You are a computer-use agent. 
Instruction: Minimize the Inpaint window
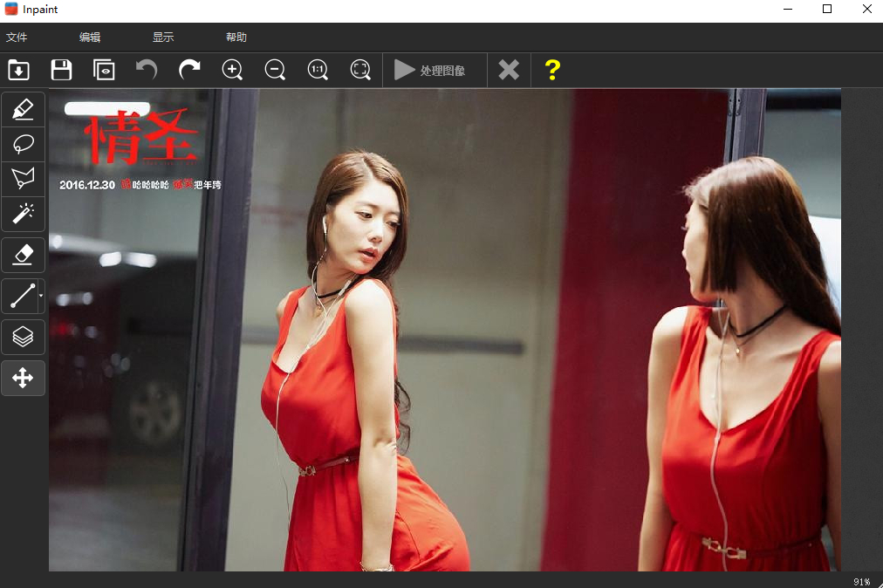pos(788,10)
